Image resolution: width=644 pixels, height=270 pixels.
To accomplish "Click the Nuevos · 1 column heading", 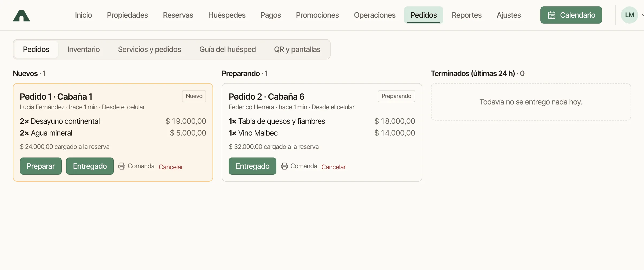I will click(x=29, y=73).
